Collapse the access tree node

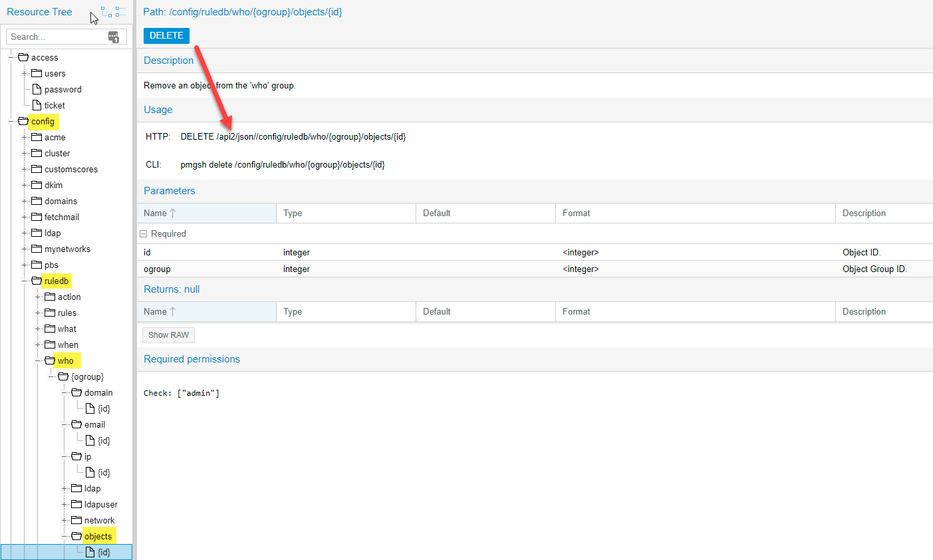pyautogui.click(x=11, y=57)
